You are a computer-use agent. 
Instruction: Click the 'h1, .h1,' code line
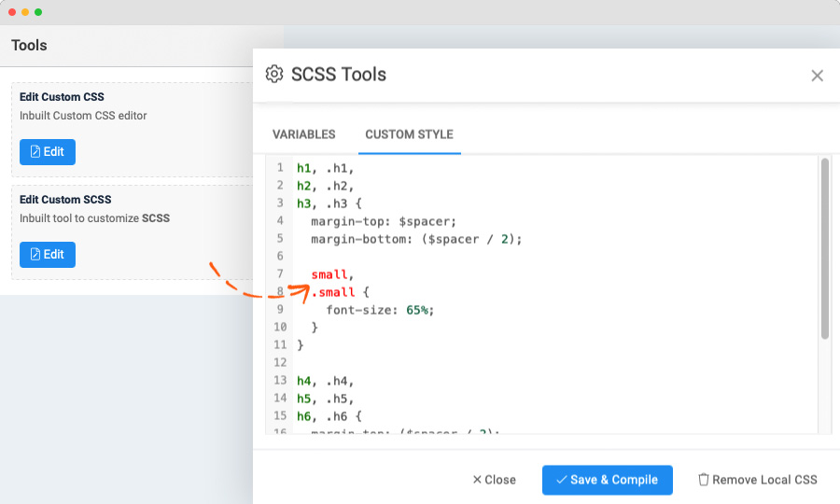[325, 168]
